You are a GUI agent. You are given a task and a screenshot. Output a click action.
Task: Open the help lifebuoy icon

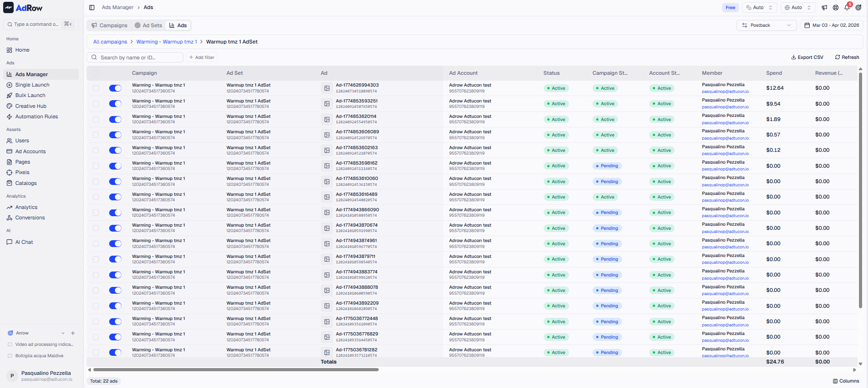[x=836, y=7]
